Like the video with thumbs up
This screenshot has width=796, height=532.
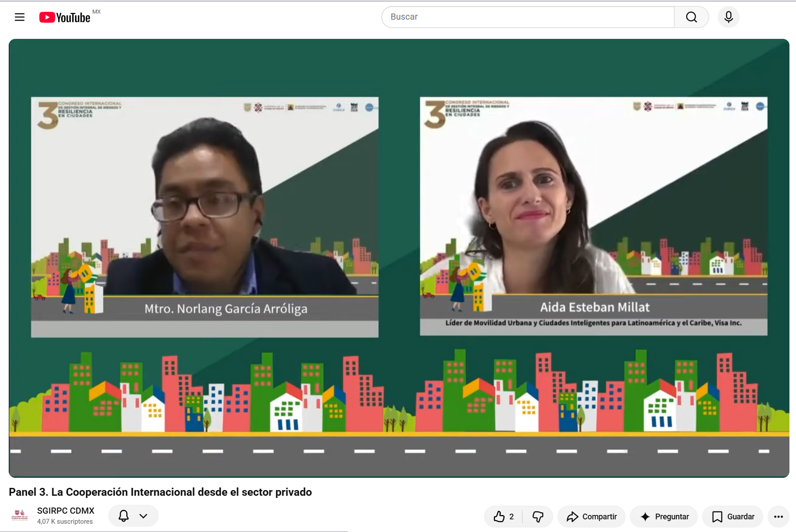tap(503, 517)
